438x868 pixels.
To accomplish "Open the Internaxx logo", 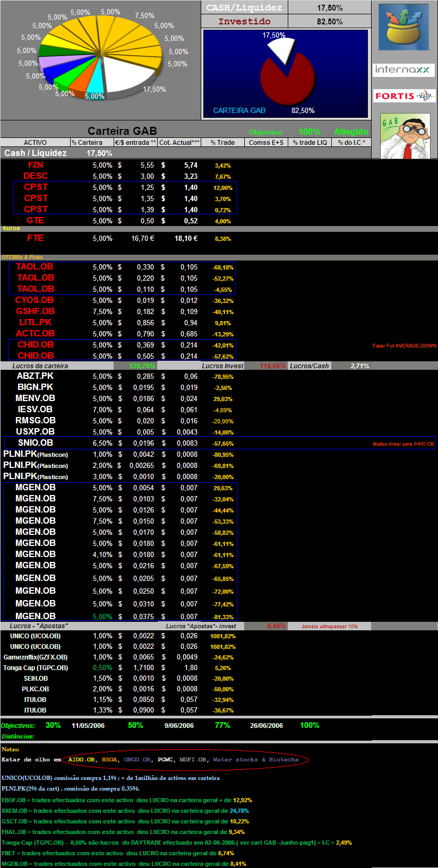I will (x=403, y=70).
